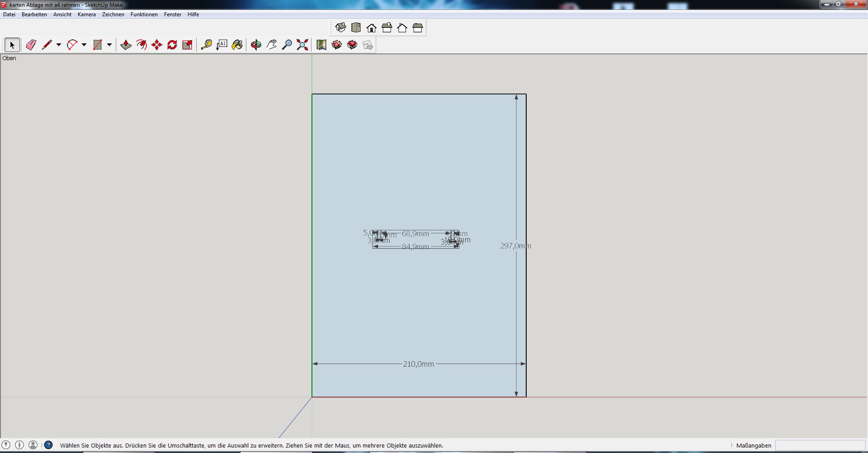Toggle the Instructor help icon in status bar
The image size is (868, 453).
coord(48,445)
